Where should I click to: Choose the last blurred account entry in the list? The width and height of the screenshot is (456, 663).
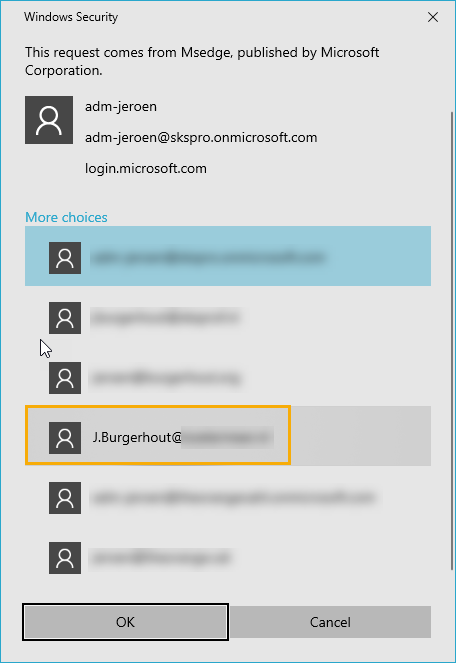coord(161,558)
